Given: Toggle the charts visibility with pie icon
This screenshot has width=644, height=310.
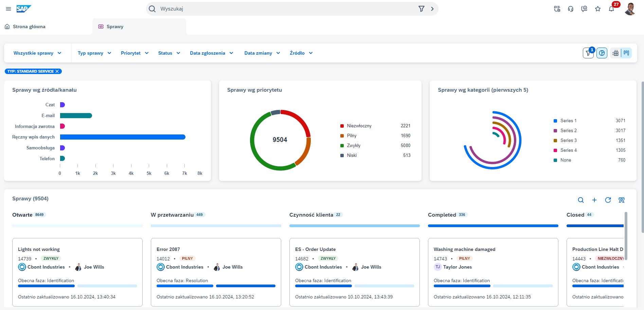Looking at the screenshot, I should click(x=602, y=53).
